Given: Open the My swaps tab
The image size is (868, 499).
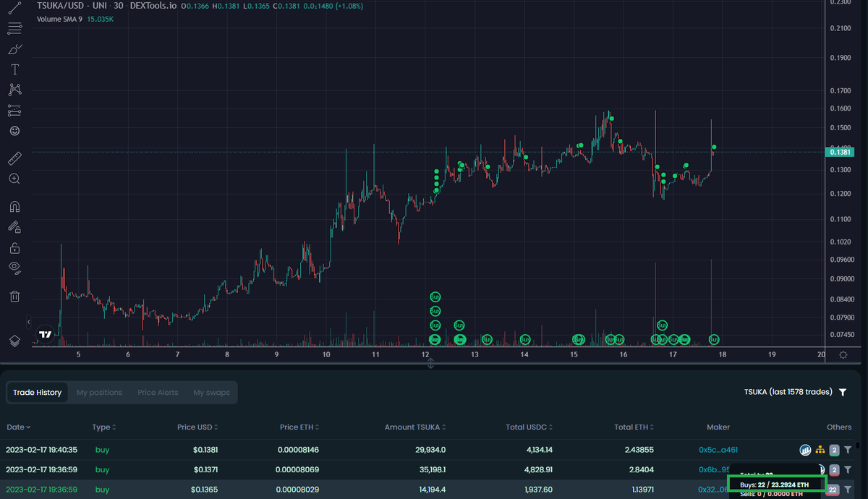Looking at the screenshot, I should 211,393.
